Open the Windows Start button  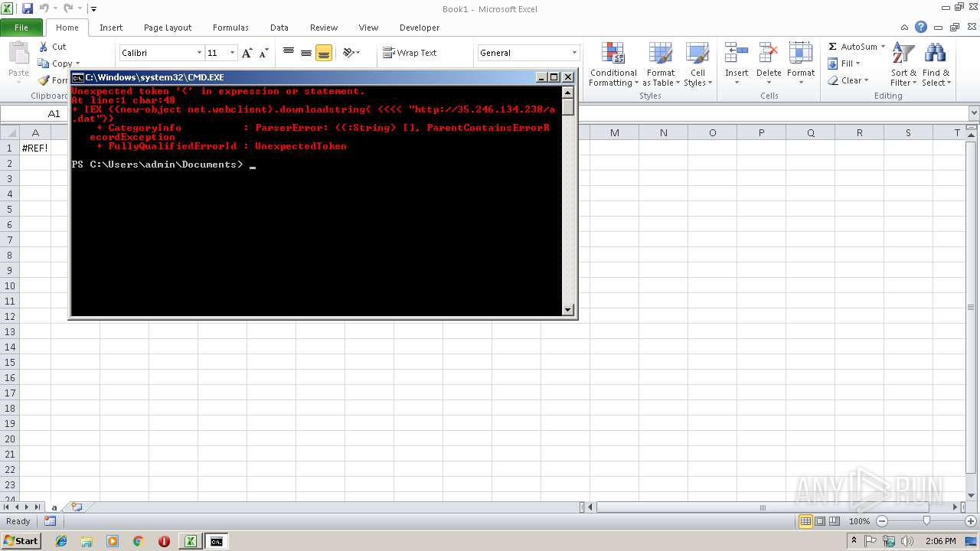coord(21,541)
